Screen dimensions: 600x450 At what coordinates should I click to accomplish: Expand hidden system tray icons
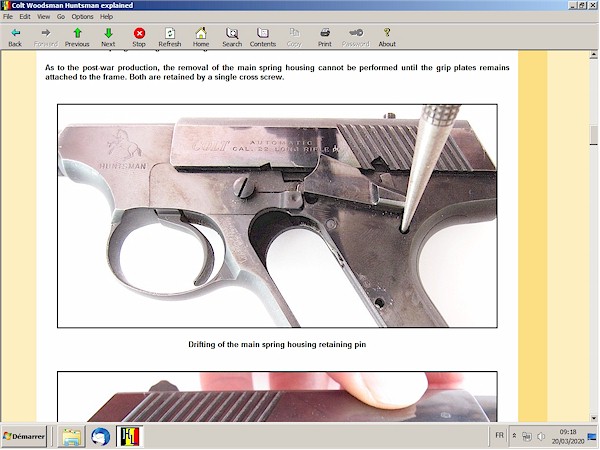click(x=515, y=436)
